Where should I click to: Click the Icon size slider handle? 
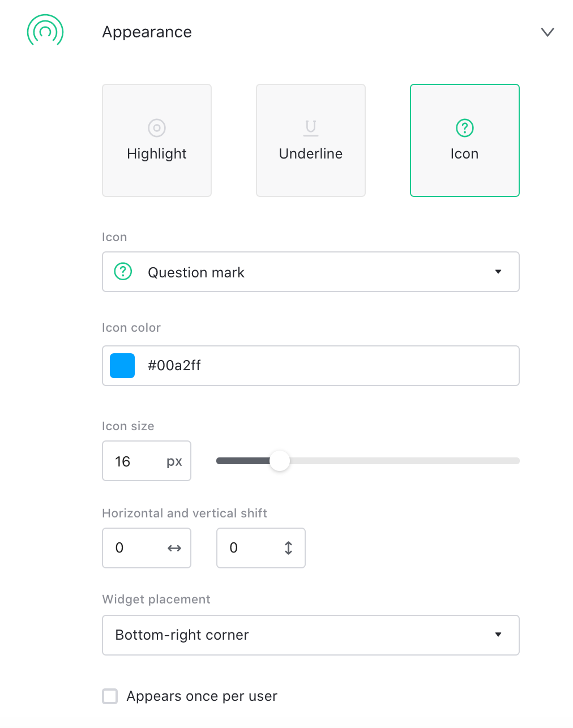pyautogui.click(x=279, y=461)
